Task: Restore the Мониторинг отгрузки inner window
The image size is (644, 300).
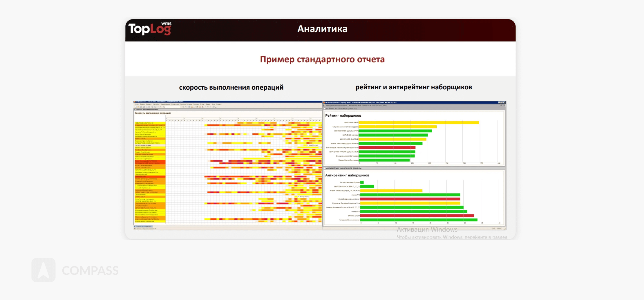Action: pyautogui.click(x=502, y=105)
